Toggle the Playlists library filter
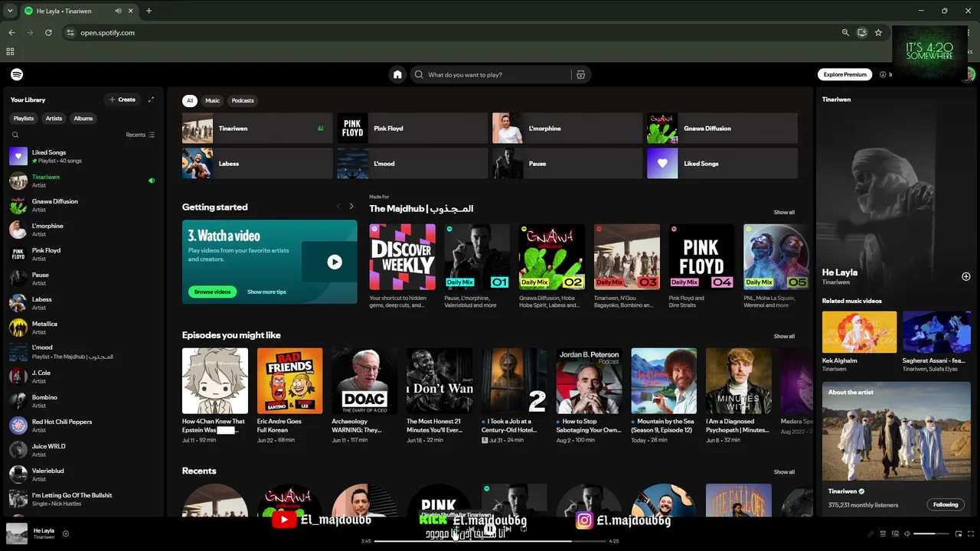The width and height of the screenshot is (980, 551). coord(24,119)
